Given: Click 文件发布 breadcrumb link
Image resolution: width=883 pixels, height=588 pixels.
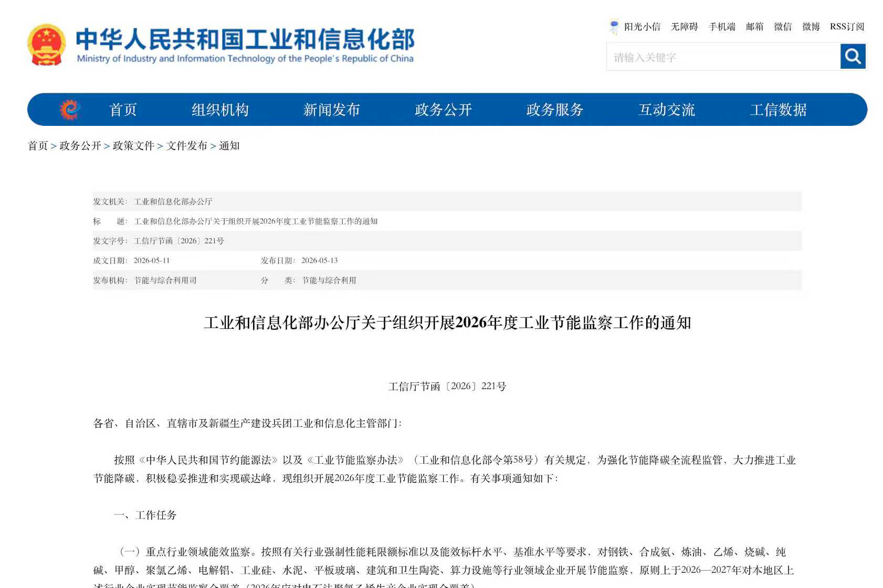Looking at the screenshot, I should pos(187,146).
